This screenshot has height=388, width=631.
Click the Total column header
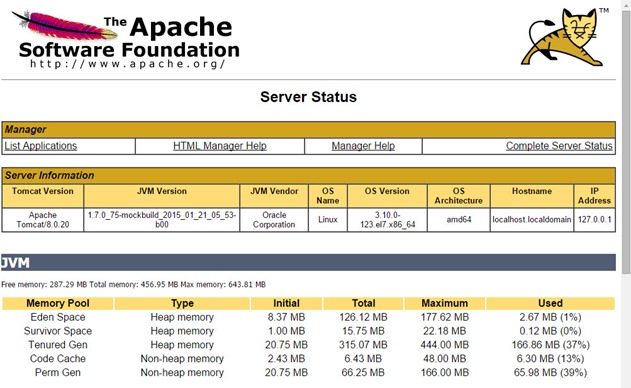(x=363, y=303)
